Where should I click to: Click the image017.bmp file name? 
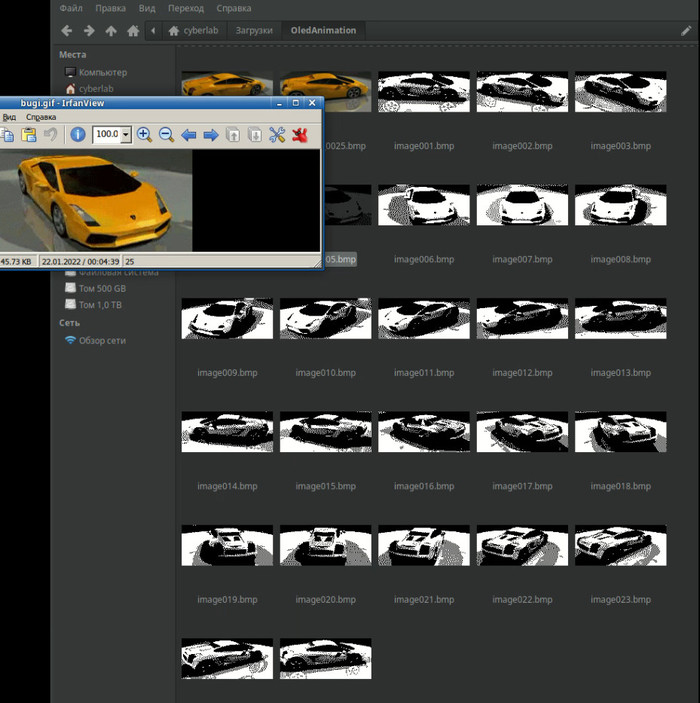(522, 486)
